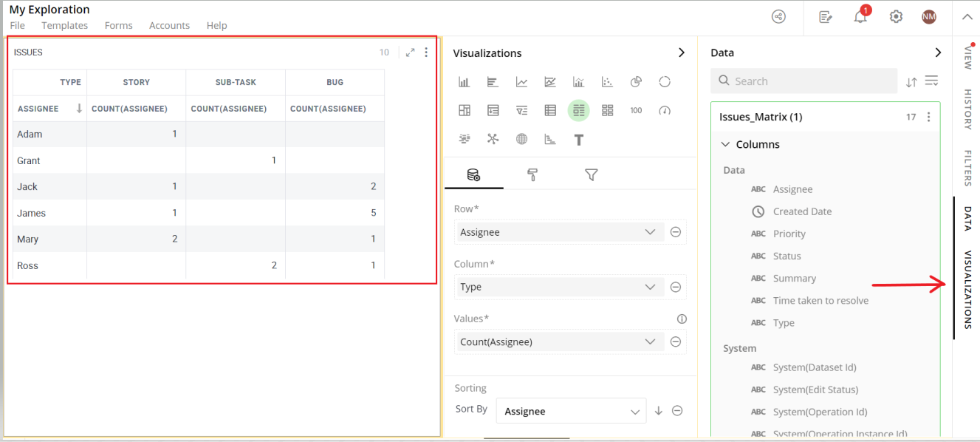Choose the text T visualization icon
This screenshot has height=442, width=980.
579,140
